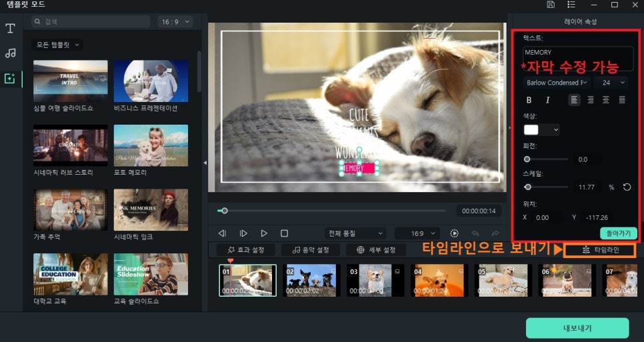Click the 회전 rotation slider handle
This screenshot has width=644, height=342.
click(527, 159)
